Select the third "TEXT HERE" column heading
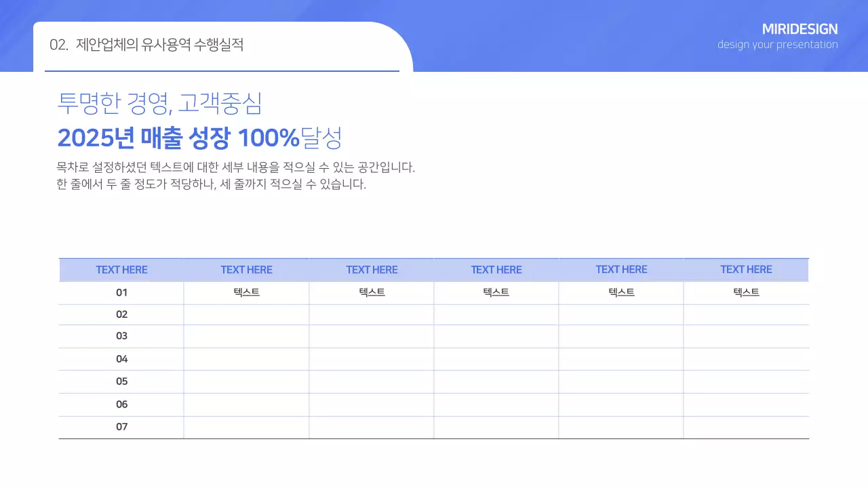This screenshot has height=488, width=868. pos(372,269)
